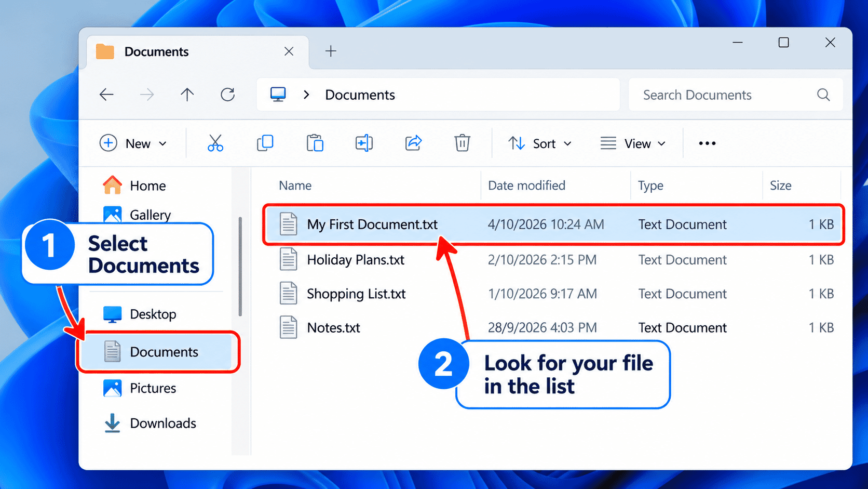Add a new tab
Image resolution: width=868 pixels, height=489 pixels.
click(331, 51)
